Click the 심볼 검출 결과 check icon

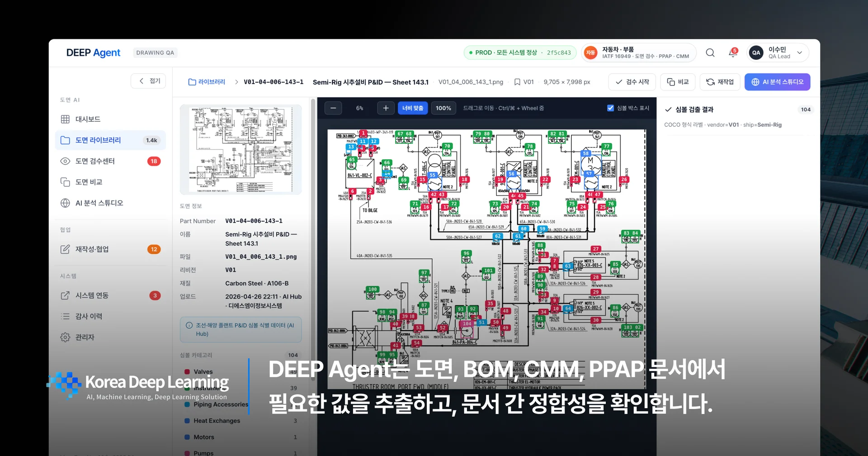668,109
